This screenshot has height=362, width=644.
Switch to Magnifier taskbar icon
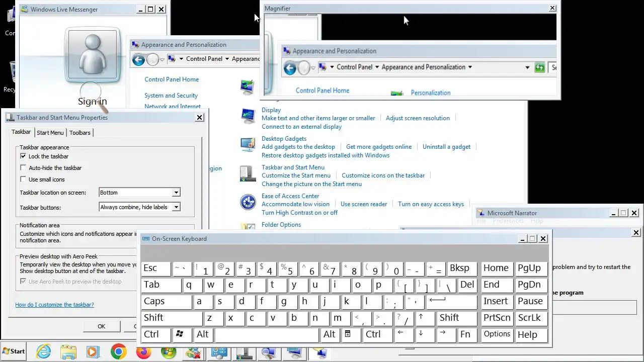click(268, 353)
